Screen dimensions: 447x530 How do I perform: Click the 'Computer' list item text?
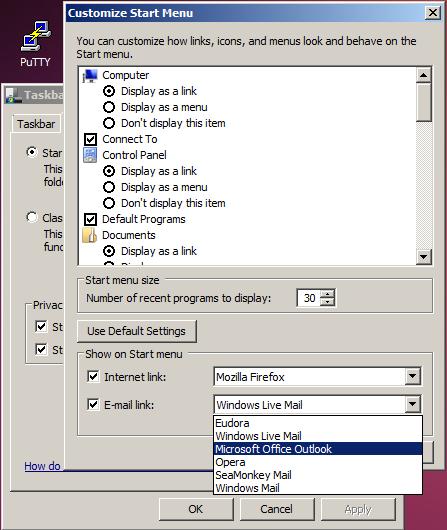coord(126,75)
